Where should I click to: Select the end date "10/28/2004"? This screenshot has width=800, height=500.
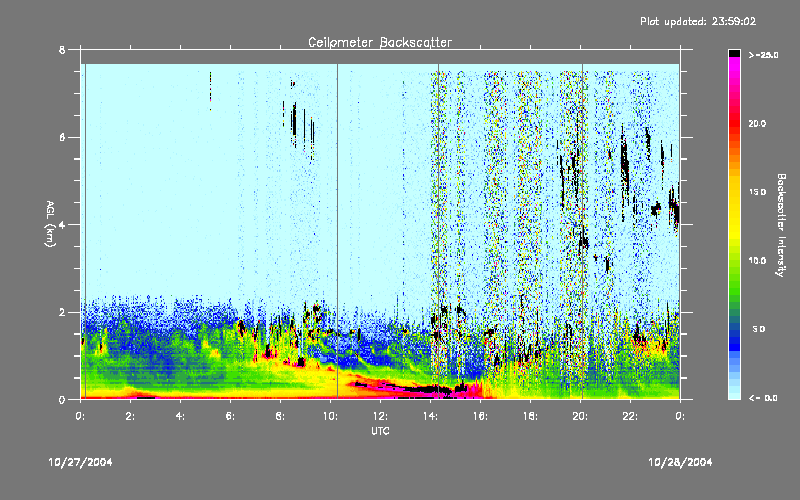pyautogui.click(x=680, y=462)
